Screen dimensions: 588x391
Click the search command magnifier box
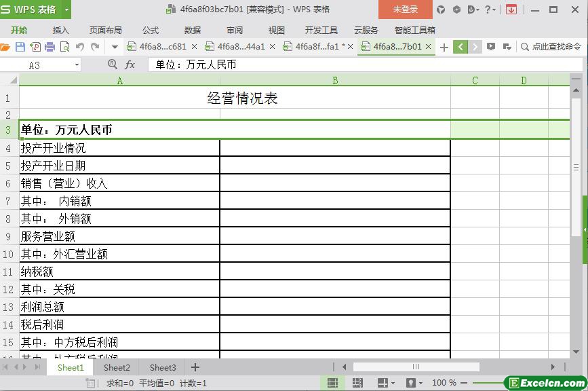(551, 47)
